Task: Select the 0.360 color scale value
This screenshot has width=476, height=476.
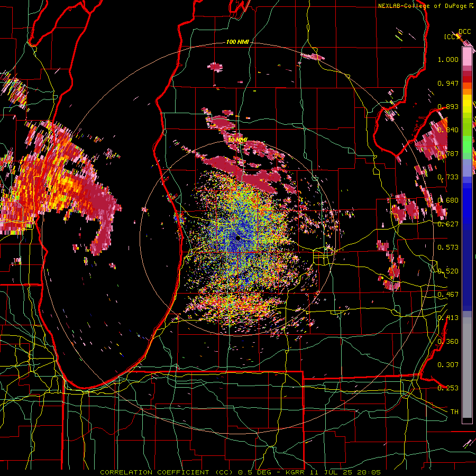Action: (x=448, y=342)
